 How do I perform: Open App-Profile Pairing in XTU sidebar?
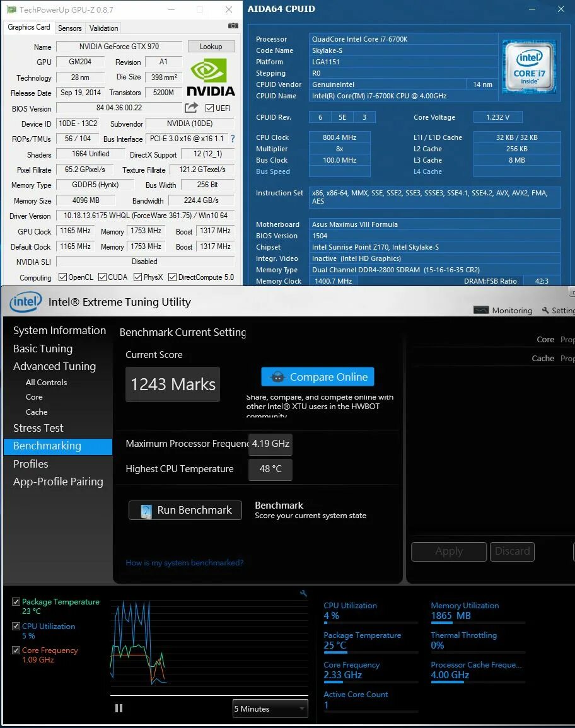click(x=58, y=482)
